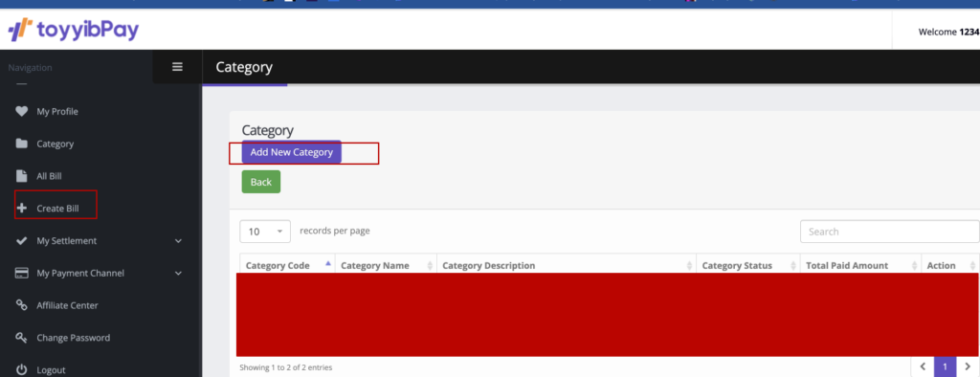980x377 pixels.
Task: Click the Category page title in header
Action: pyautogui.click(x=244, y=67)
